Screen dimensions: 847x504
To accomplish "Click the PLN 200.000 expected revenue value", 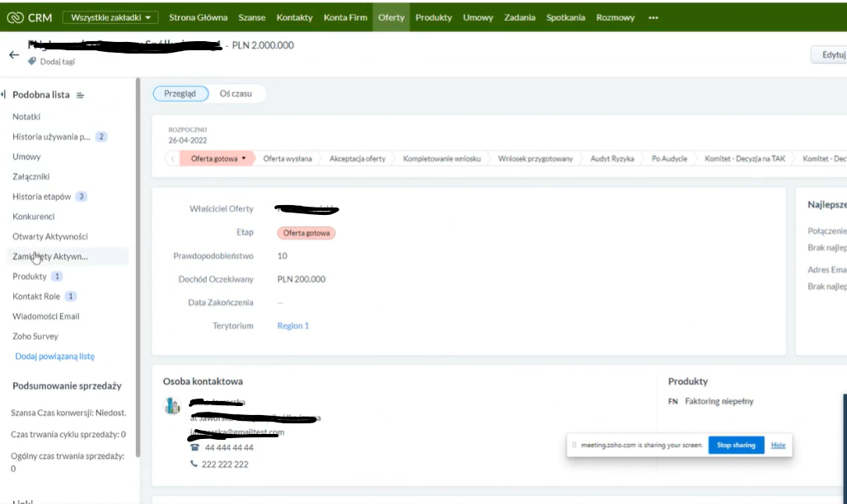I will tap(302, 279).
